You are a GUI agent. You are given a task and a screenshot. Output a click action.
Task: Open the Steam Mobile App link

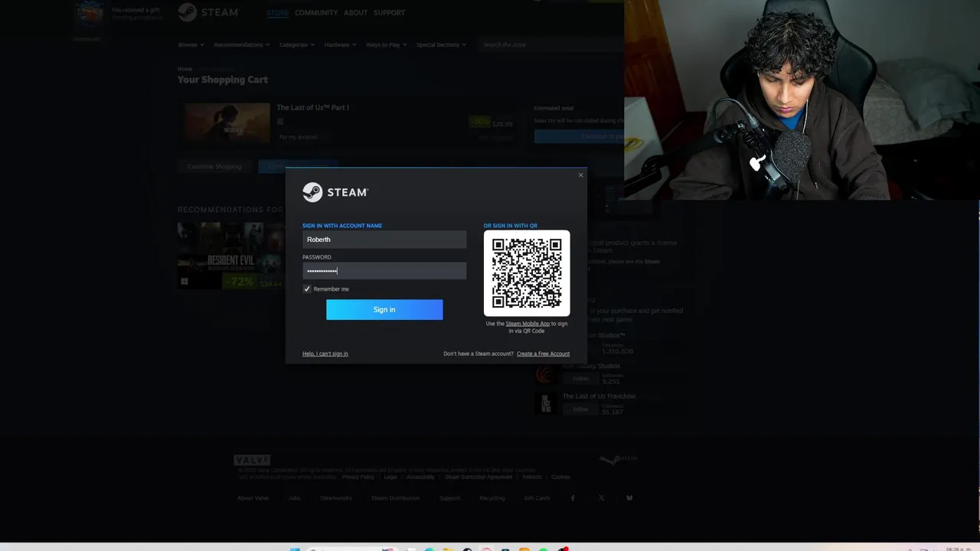click(528, 324)
